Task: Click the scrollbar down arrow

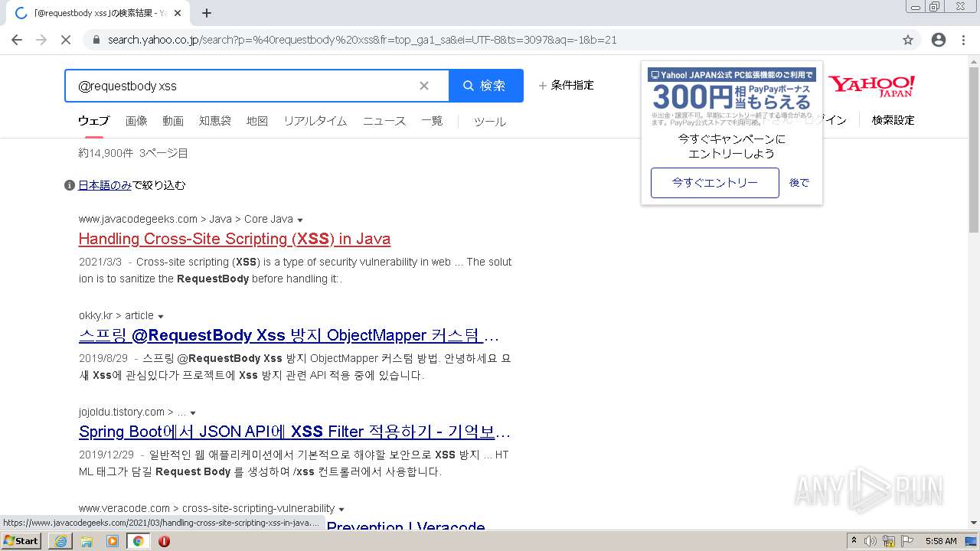Action: [x=974, y=523]
